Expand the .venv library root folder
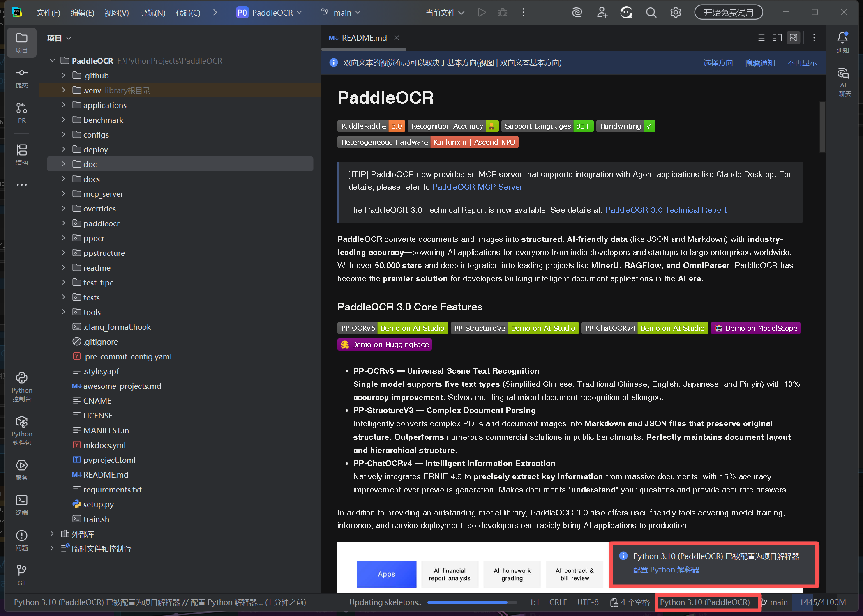Viewport: 863px width, 616px height. (x=63, y=90)
